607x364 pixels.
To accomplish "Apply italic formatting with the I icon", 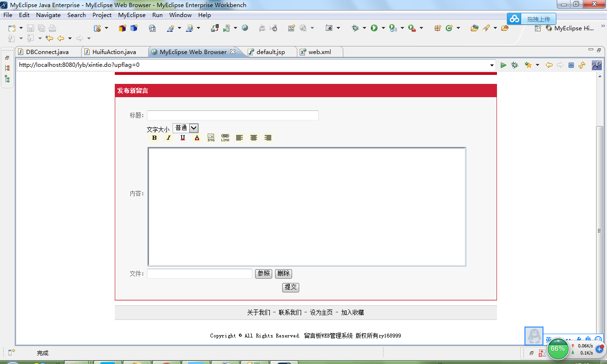I will coord(168,137).
